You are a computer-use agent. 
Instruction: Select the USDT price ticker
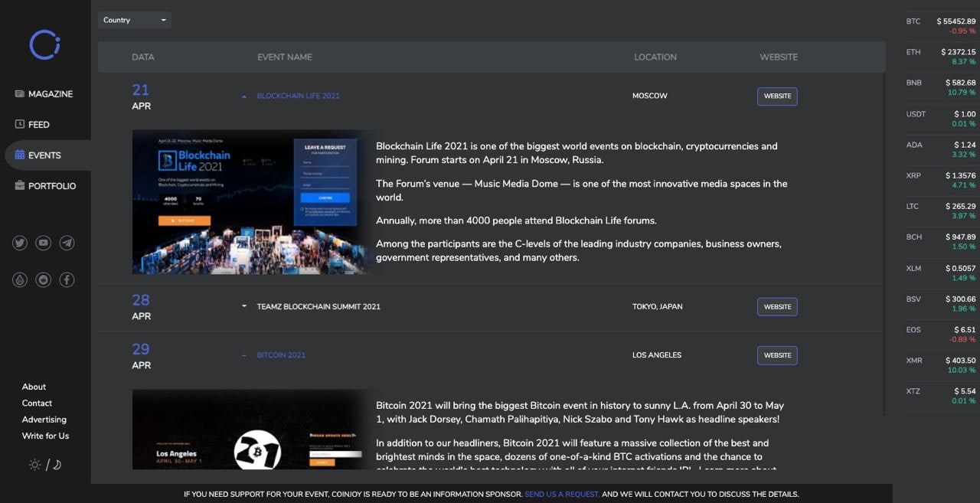941,119
